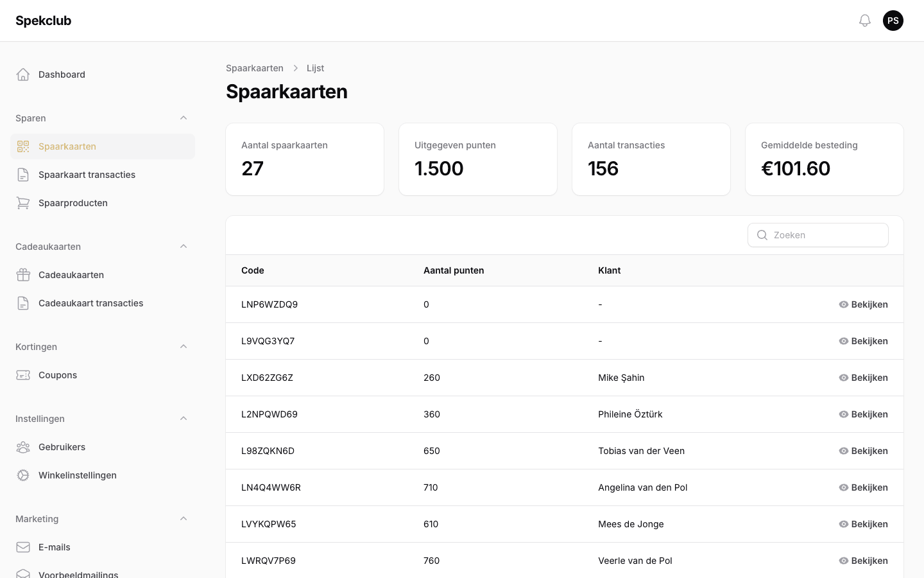Collapse the Kortingen section chevron

point(184,347)
